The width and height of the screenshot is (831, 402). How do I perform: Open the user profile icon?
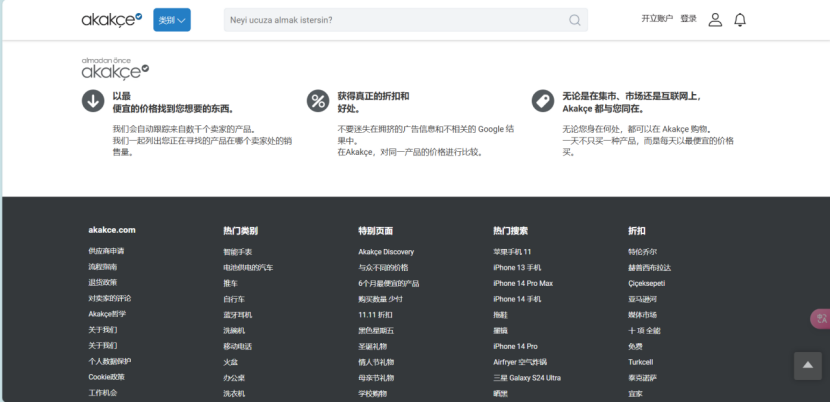tap(715, 20)
